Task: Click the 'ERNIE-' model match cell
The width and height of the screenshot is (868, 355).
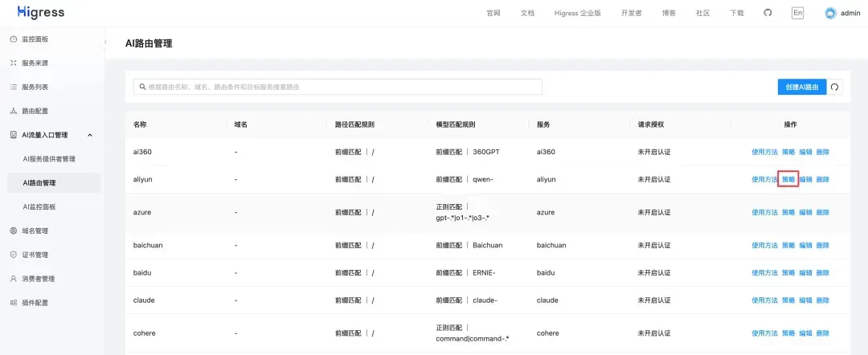Action: tap(465, 272)
